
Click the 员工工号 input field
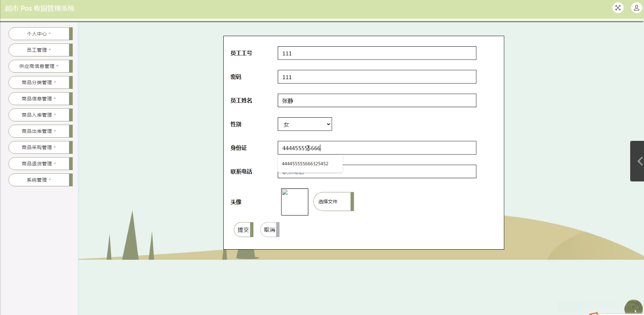tap(377, 53)
